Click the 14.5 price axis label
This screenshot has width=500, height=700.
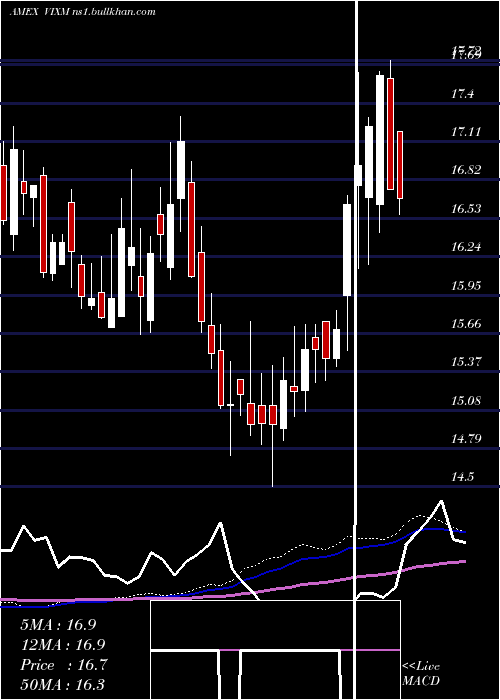pos(462,477)
